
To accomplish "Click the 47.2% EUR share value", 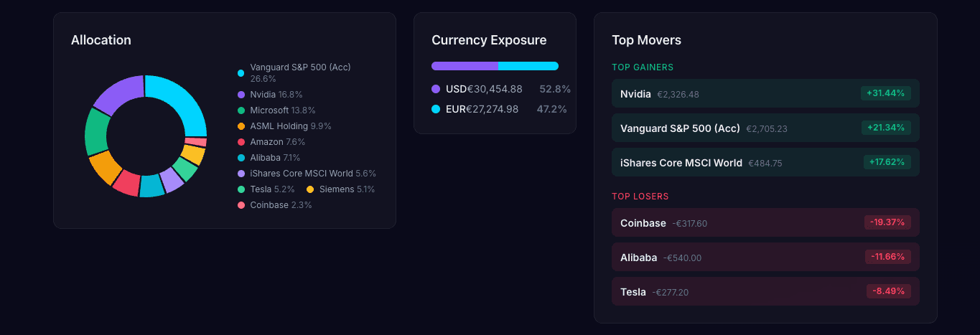I will pos(552,109).
